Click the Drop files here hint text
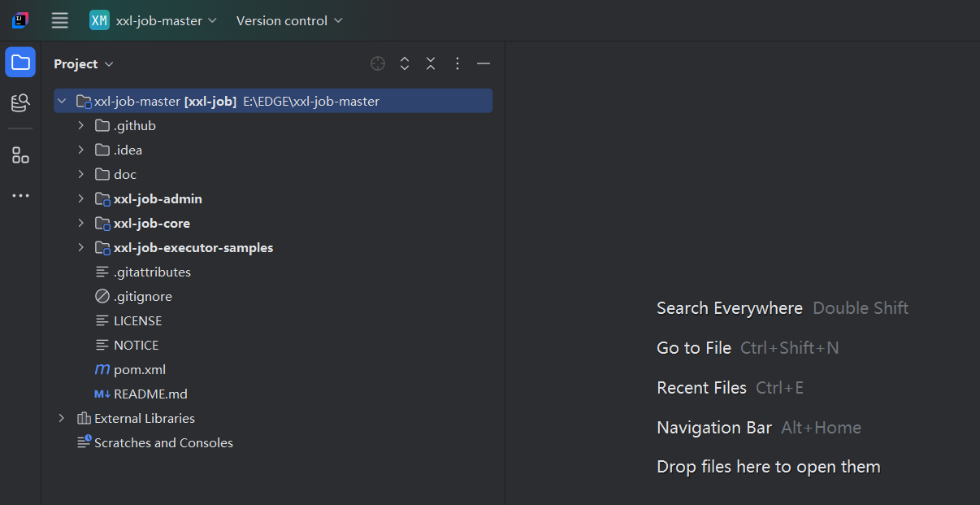The height and width of the screenshot is (505, 980). (769, 467)
